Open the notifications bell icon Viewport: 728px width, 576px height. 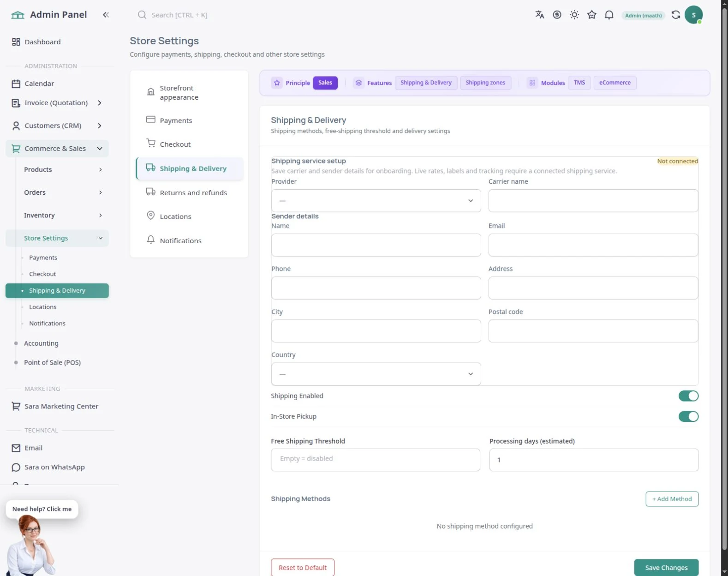(609, 15)
